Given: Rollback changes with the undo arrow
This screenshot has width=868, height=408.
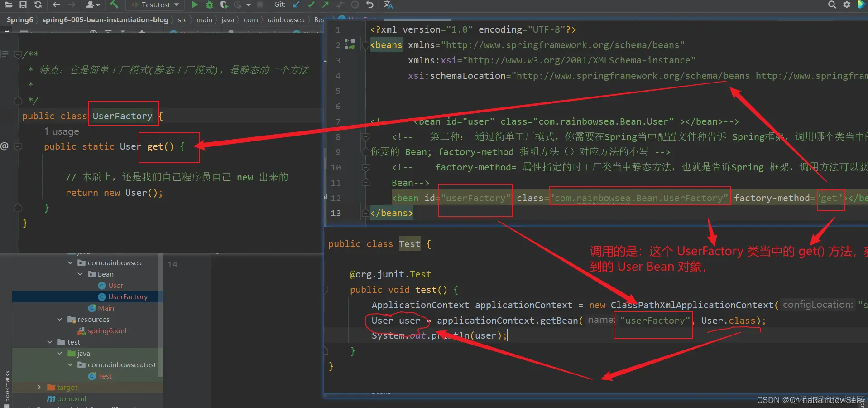Looking at the screenshot, I should tap(370, 5).
